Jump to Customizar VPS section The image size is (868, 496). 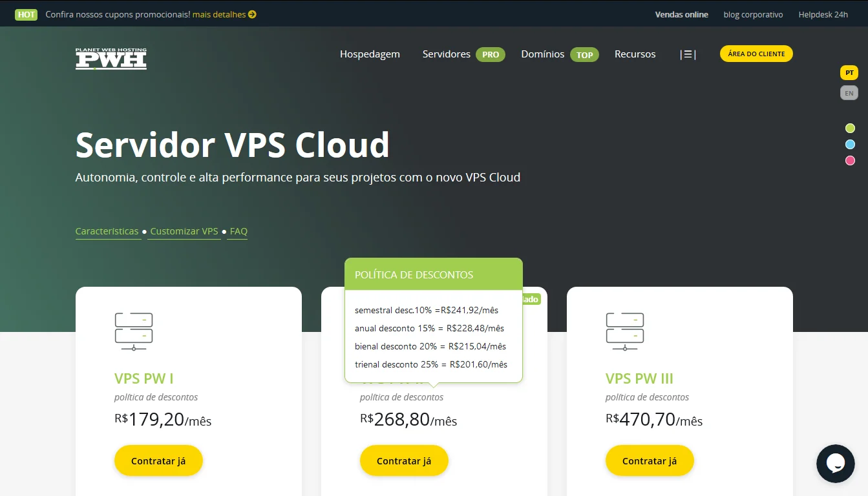tap(184, 231)
